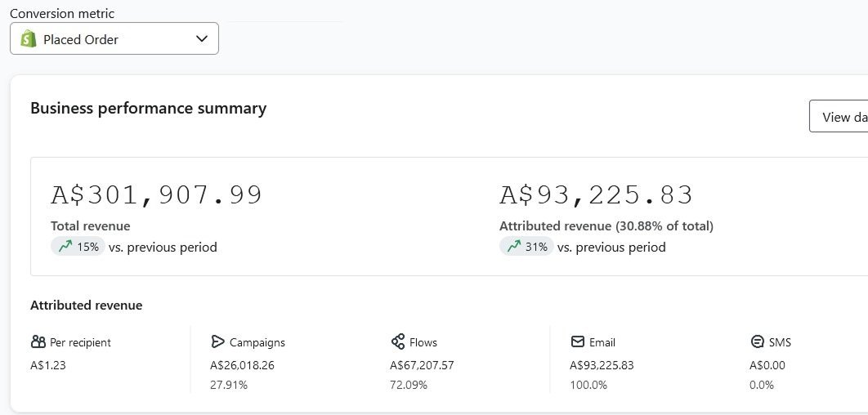Click the Flows label
This screenshot has width=868, height=415.
tap(423, 342)
